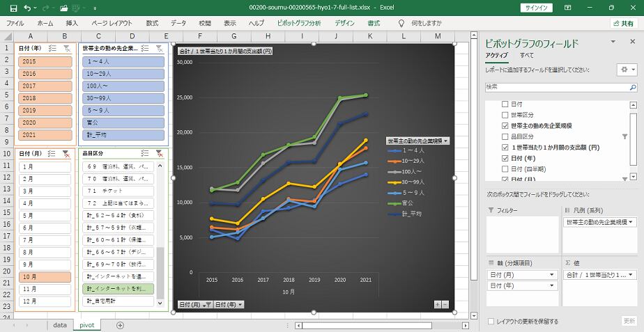Switch to the data worksheet tab
The height and width of the screenshot is (332, 644).
coord(59,325)
